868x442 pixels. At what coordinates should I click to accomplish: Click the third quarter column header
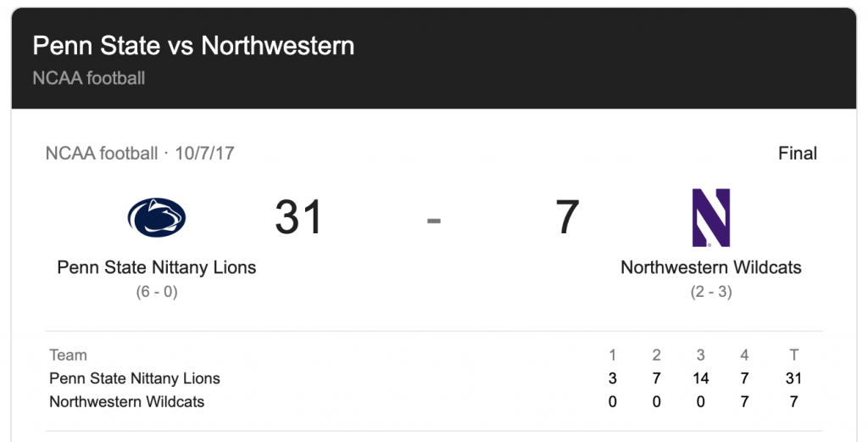(700, 355)
